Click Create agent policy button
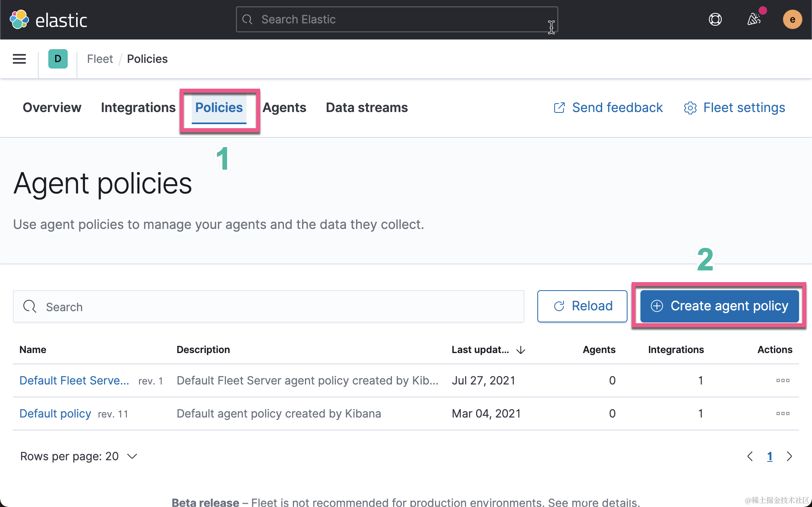Viewport: 812px width, 507px height. click(719, 306)
